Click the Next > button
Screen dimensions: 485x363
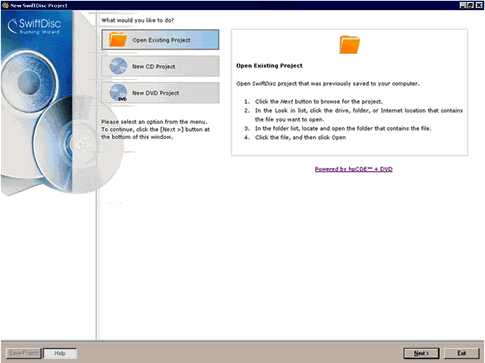coord(421,353)
